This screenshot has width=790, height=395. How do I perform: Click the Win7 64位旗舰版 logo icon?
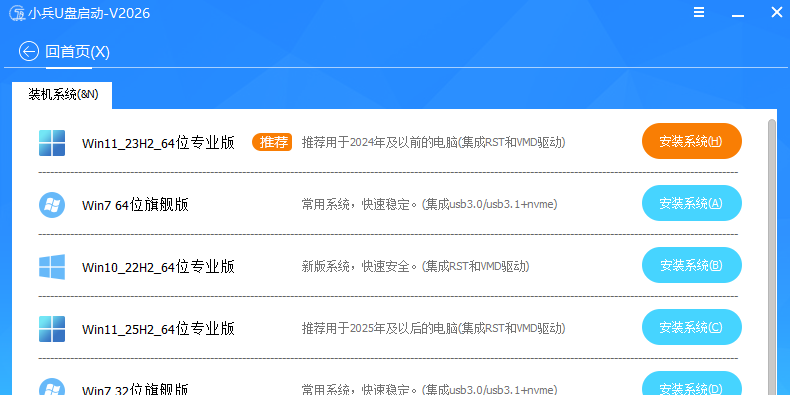[52, 205]
